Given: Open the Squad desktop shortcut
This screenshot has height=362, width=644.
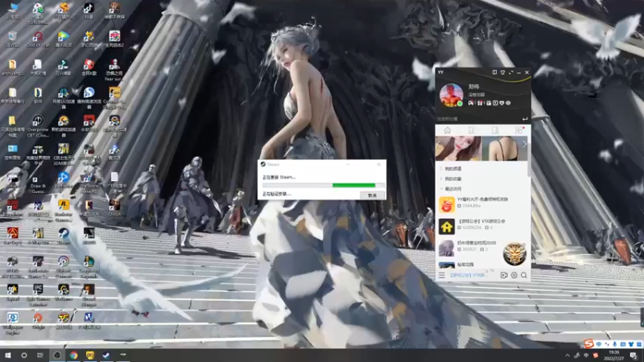Looking at the screenshot, I should pyautogui.click(x=12, y=292).
